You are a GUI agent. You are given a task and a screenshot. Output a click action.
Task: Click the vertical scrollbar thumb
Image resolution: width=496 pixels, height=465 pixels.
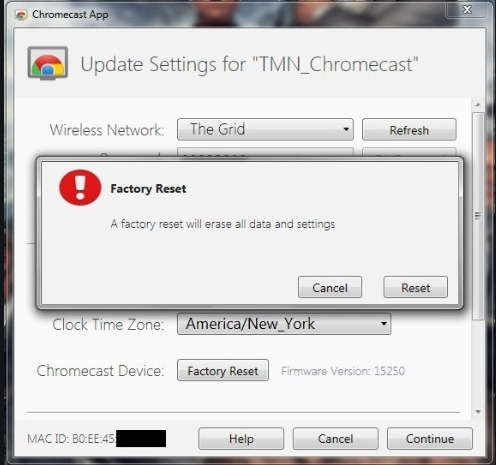coord(478,216)
